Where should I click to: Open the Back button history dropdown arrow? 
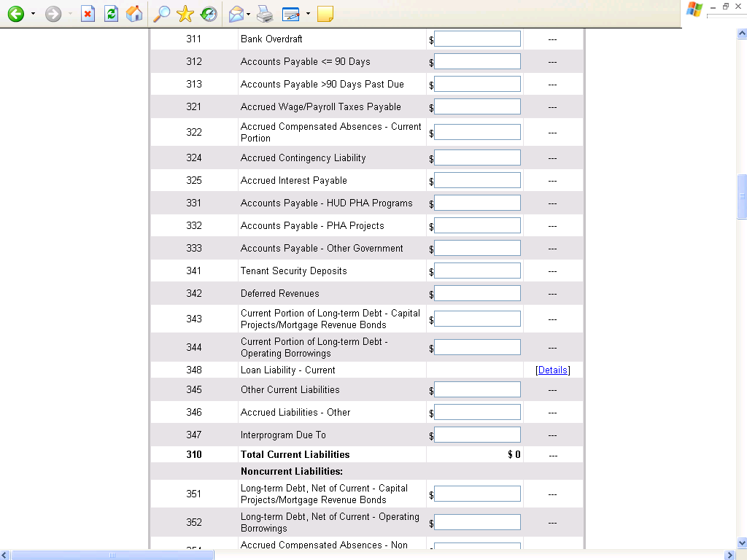click(33, 14)
